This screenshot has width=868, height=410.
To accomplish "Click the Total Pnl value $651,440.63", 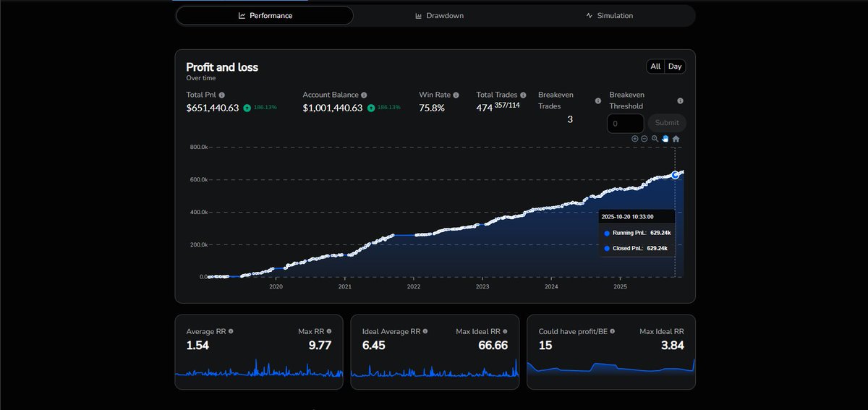I will tap(213, 108).
